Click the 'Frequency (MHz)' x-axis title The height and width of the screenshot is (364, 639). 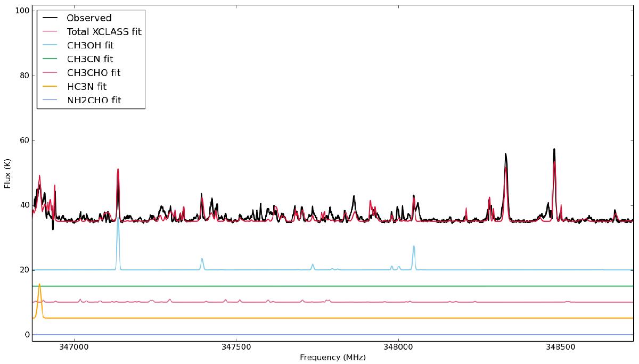coord(333,358)
